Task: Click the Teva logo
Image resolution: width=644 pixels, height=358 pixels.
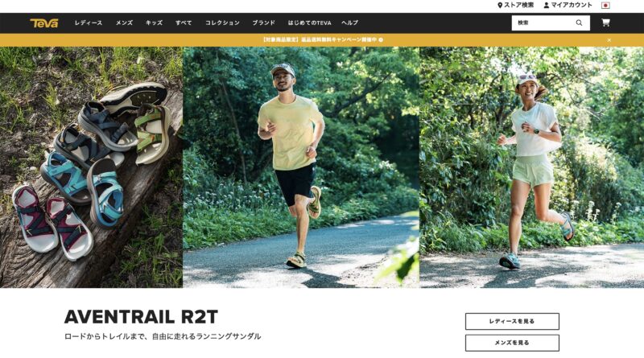Action: pyautogui.click(x=44, y=23)
